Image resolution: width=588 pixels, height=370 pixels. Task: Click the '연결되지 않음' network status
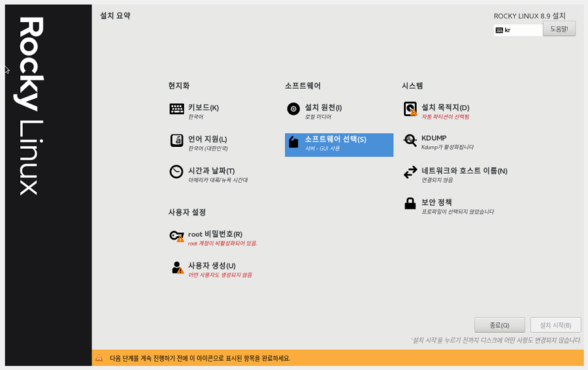click(437, 180)
